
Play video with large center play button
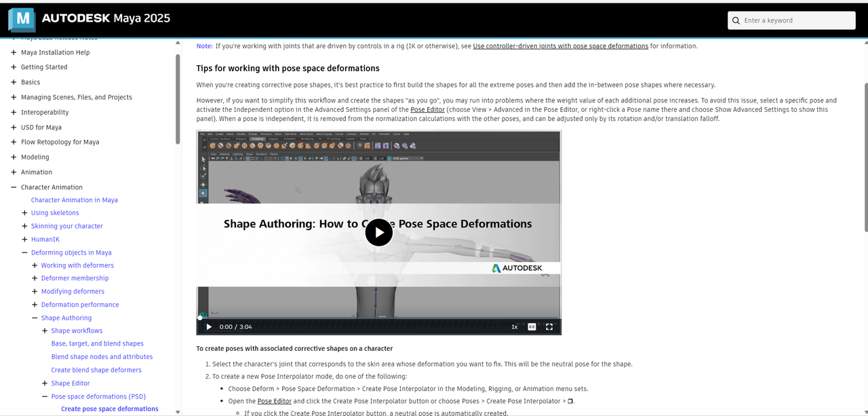[x=379, y=233]
